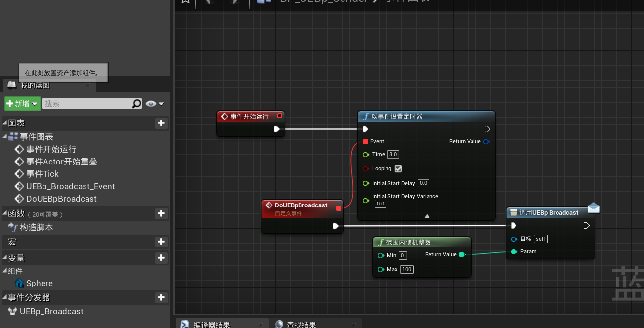644x328 pixels.
Task: Click the Max value field showing 100
Action: coord(407,270)
